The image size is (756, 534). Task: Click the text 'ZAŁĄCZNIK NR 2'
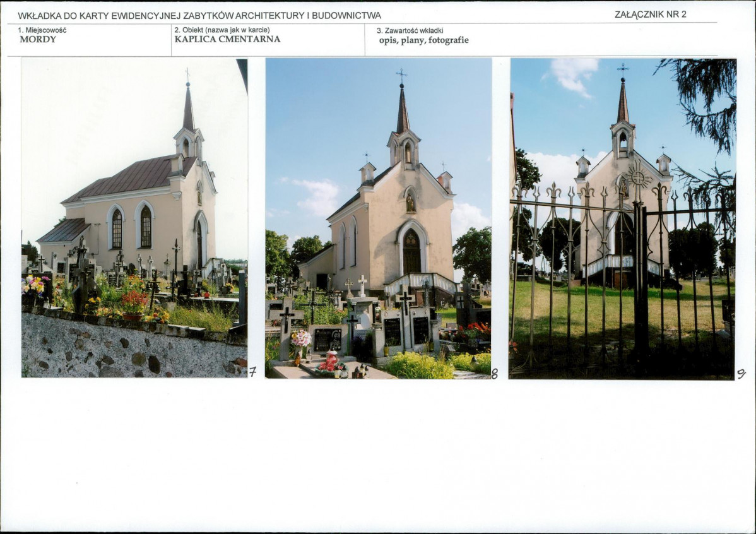pos(651,15)
